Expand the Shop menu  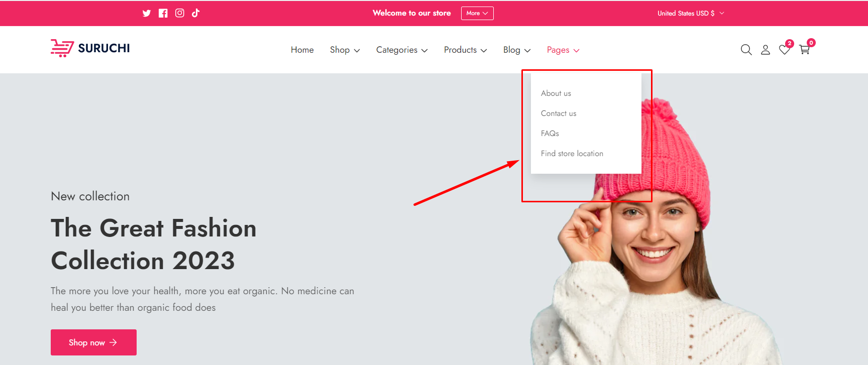[345, 50]
